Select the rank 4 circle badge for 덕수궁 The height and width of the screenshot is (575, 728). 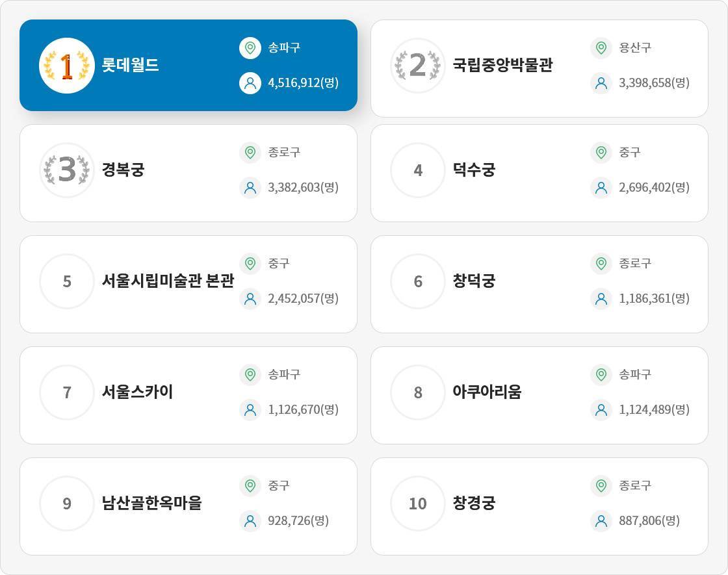point(418,171)
